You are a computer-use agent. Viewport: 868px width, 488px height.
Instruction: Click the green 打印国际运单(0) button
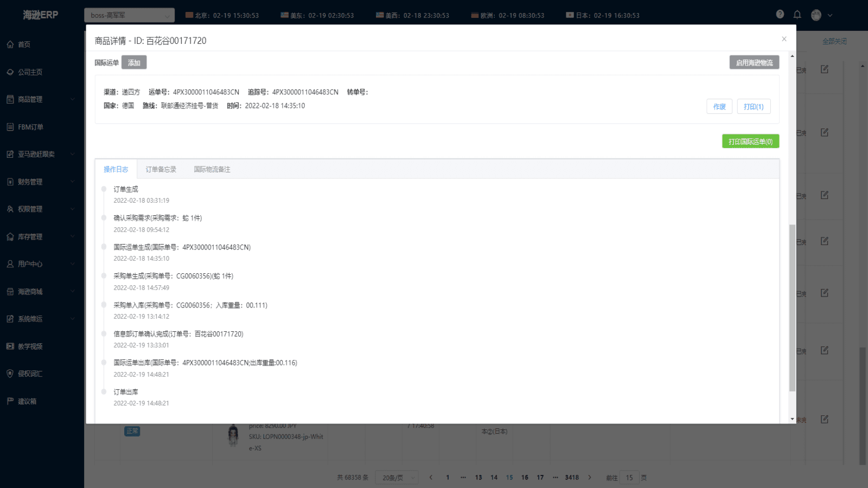point(750,142)
